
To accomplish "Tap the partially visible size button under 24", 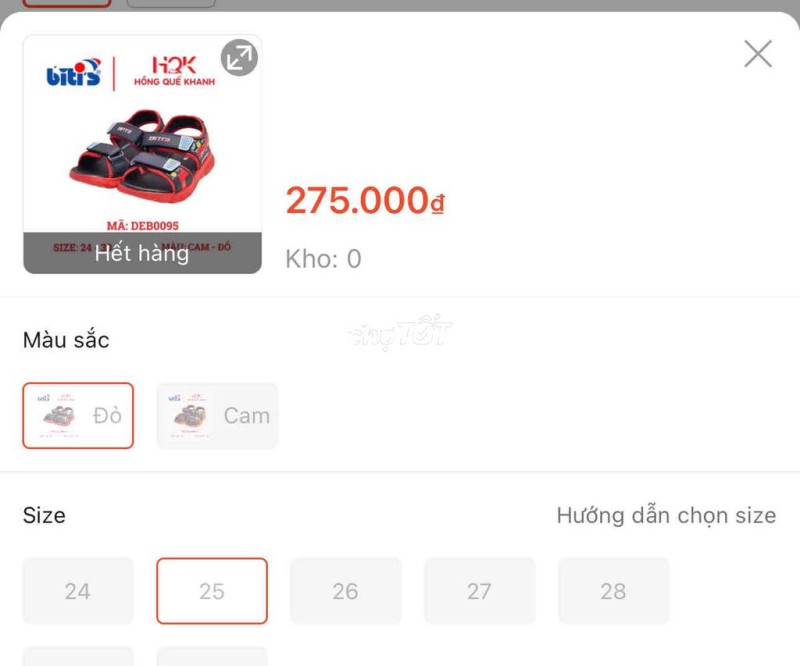I will [78, 656].
